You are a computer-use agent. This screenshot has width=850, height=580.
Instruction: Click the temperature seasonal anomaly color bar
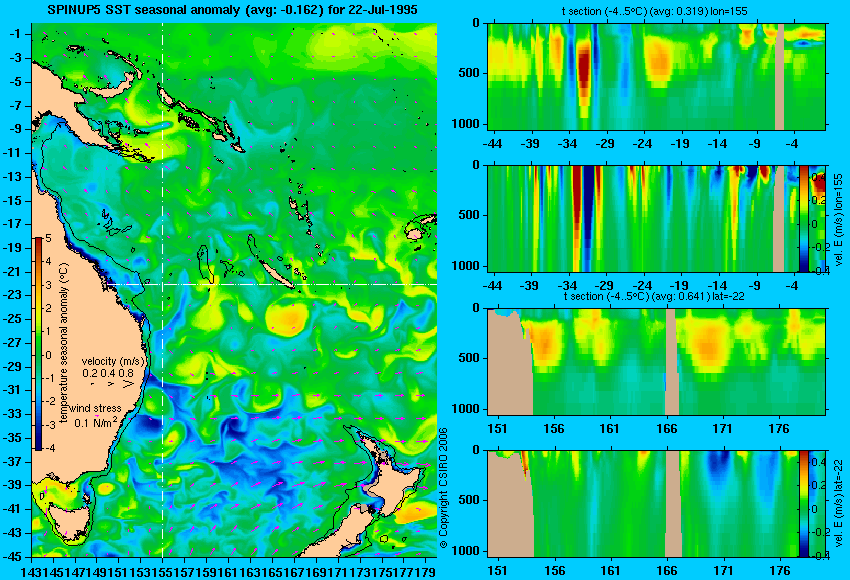tap(39, 344)
